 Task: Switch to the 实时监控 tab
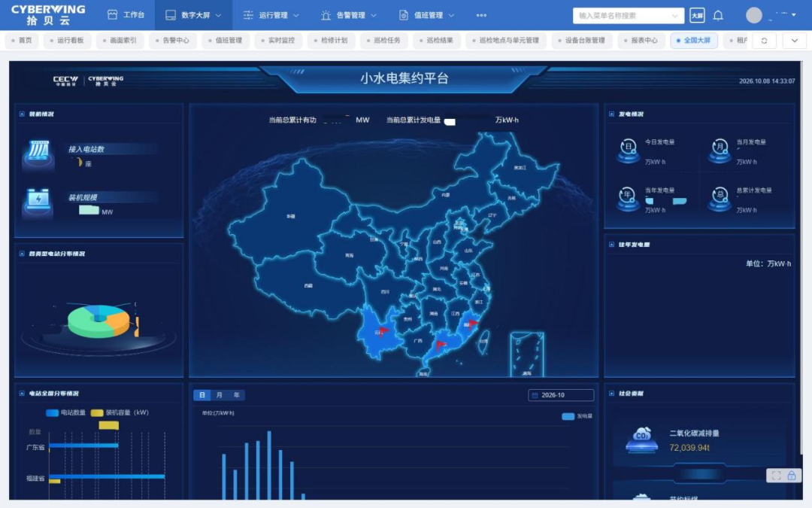(278, 41)
